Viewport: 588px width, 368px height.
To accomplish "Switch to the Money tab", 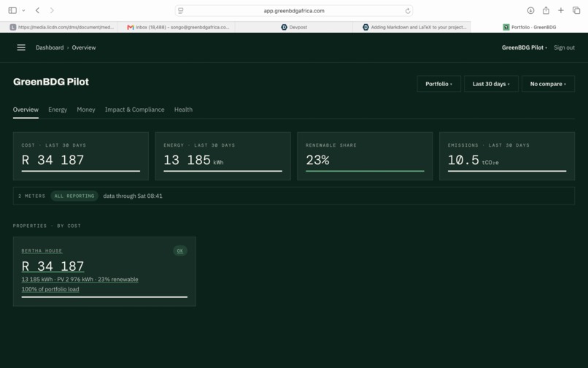I will pyautogui.click(x=86, y=110).
